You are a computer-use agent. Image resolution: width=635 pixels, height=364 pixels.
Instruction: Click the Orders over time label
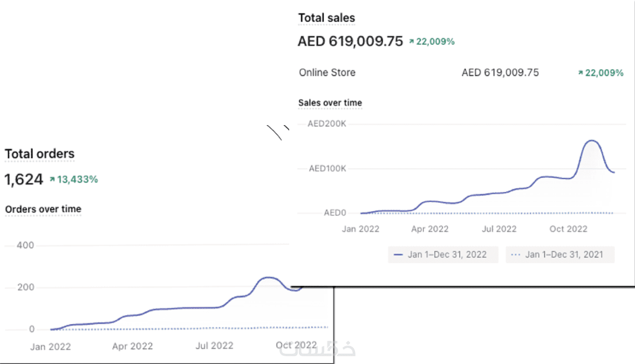coord(43,209)
